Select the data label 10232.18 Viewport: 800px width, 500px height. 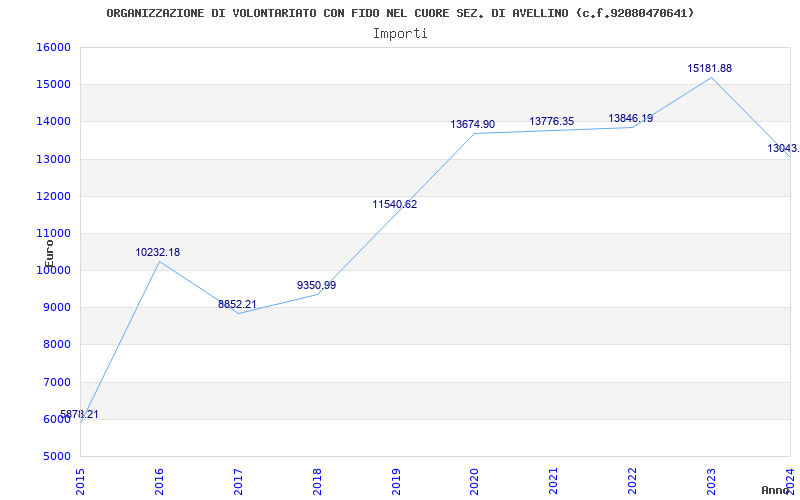[158, 252]
